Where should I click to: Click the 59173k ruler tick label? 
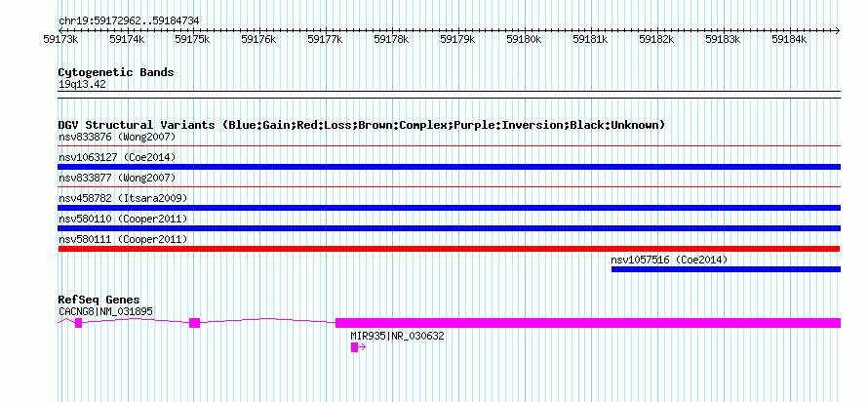[60, 39]
